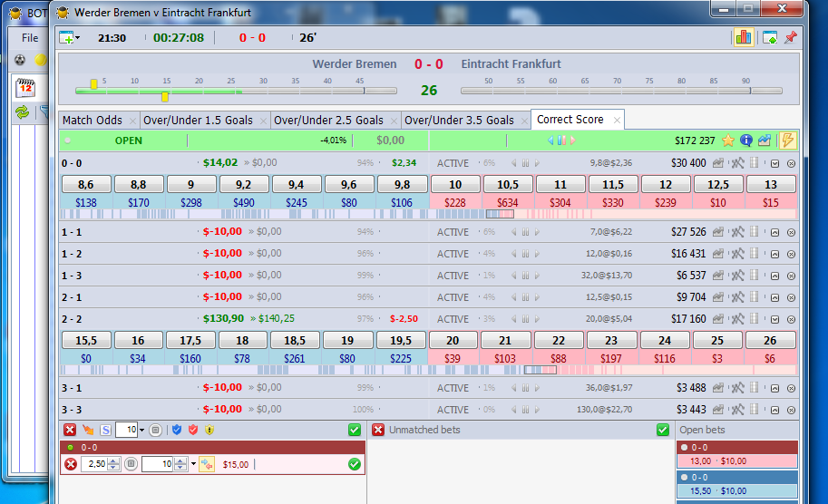Click the blue shield icon
This screenshot has width=828, height=504.
pos(177,430)
